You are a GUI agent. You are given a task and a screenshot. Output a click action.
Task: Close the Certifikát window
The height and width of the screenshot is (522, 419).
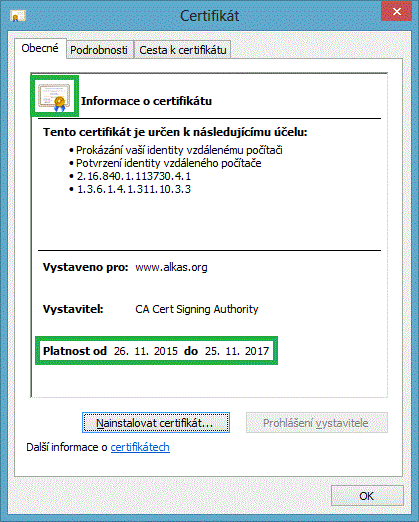click(396, 12)
